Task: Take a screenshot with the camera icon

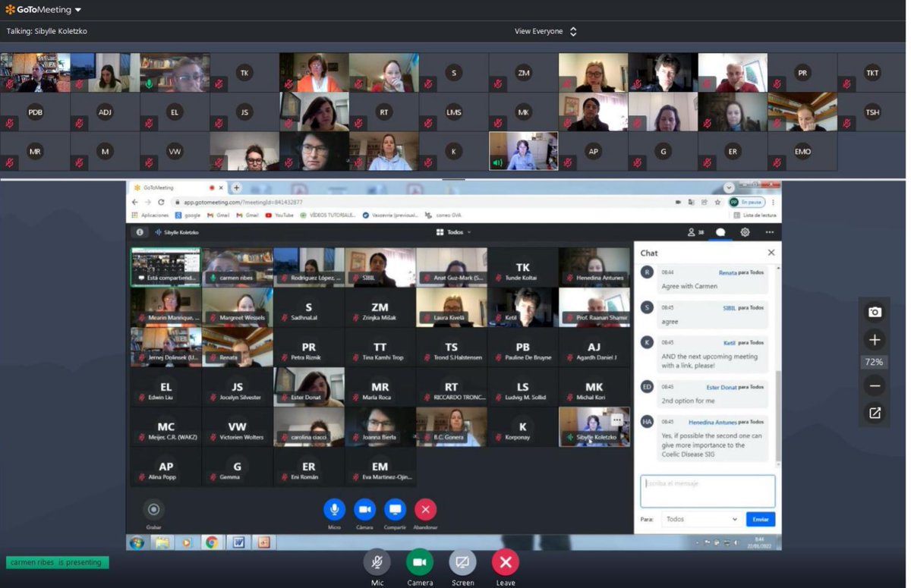Action: pos(875,312)
